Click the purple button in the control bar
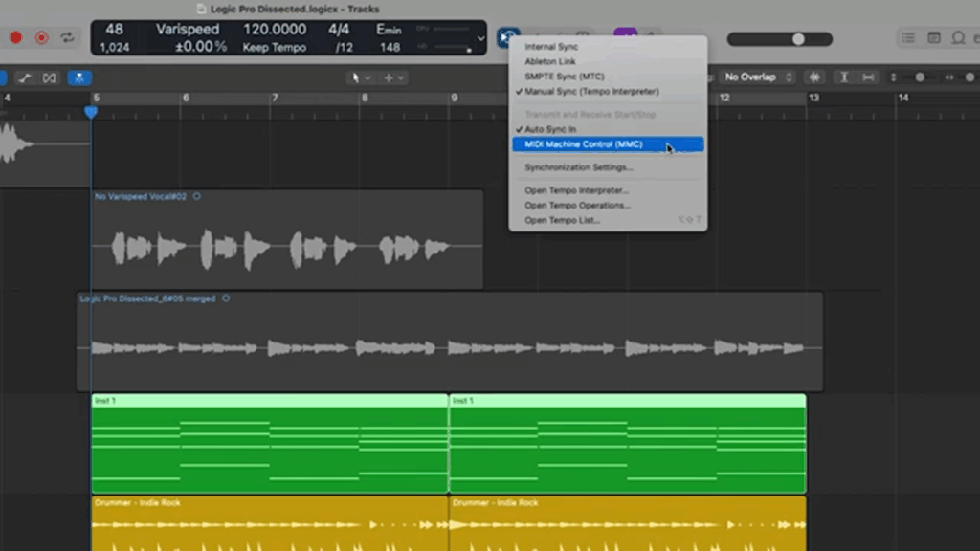The height and width of the screenshot is (551, 980). coord(625,32)
